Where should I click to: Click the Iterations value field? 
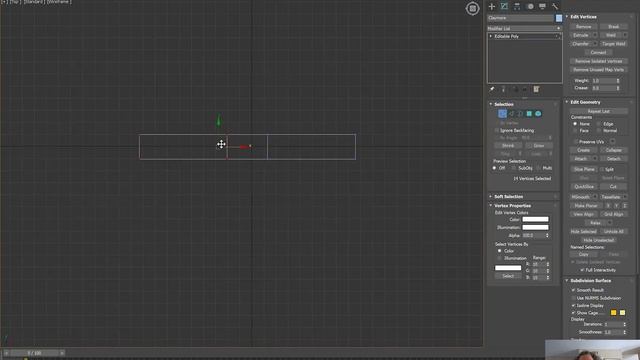click(612, 324)
